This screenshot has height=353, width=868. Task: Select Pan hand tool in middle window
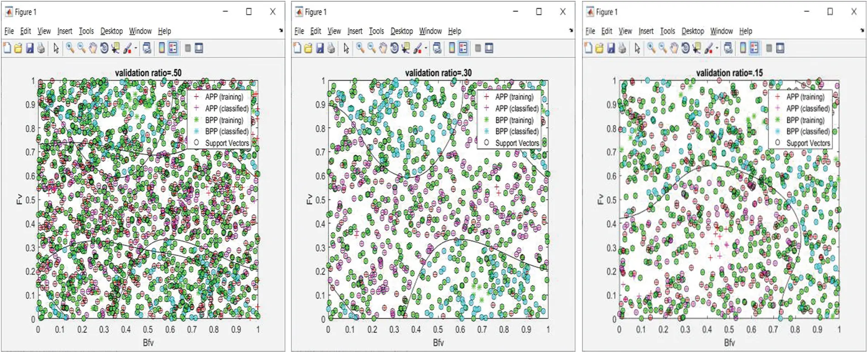[x=383, y=48]
